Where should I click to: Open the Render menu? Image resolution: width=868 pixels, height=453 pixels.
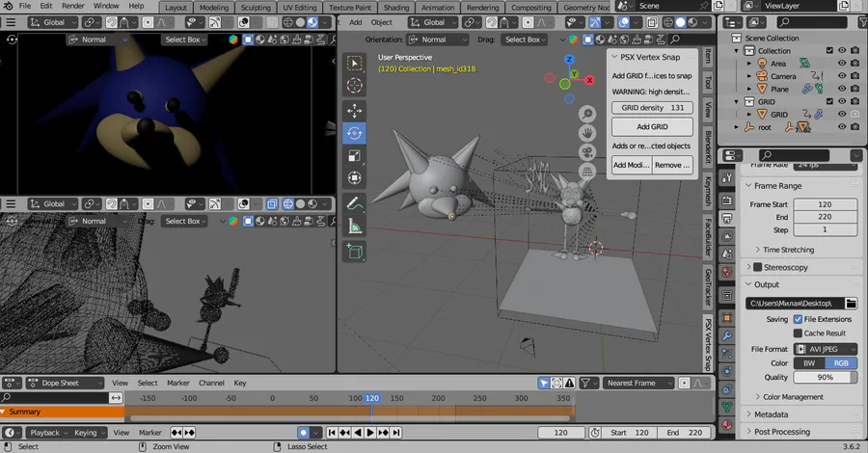click(73, 6)
